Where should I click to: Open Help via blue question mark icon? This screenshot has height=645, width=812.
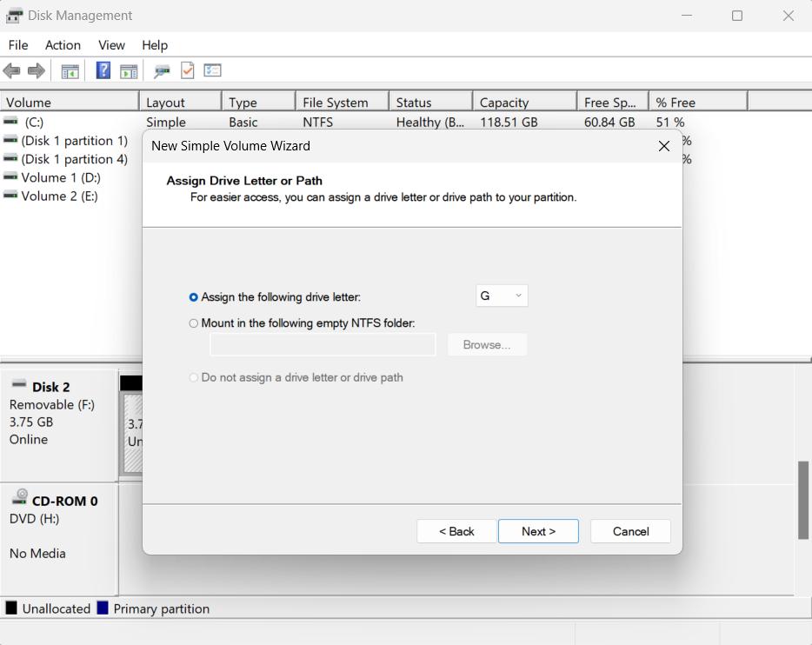pyautogui.click(x=103, y=71)
